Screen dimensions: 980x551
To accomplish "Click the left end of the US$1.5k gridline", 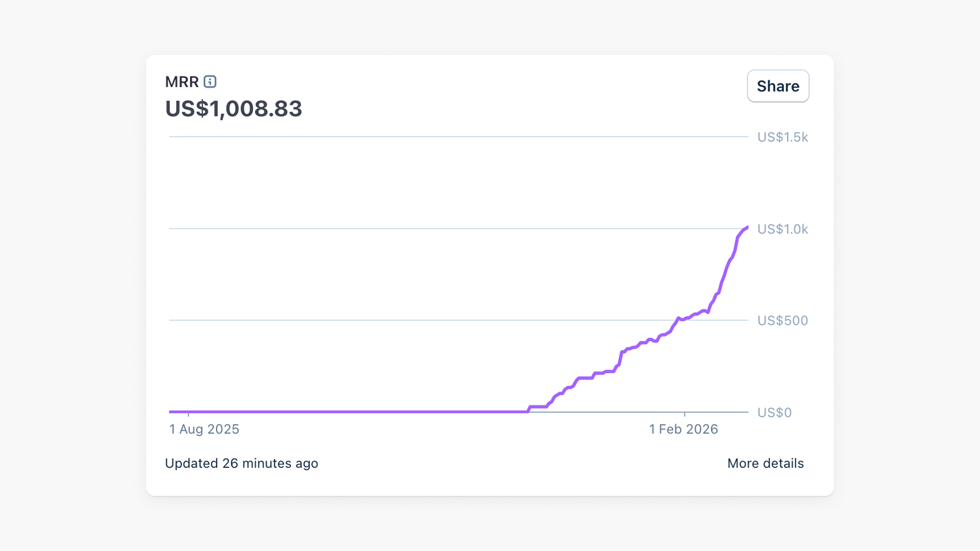I will point(170,137).
